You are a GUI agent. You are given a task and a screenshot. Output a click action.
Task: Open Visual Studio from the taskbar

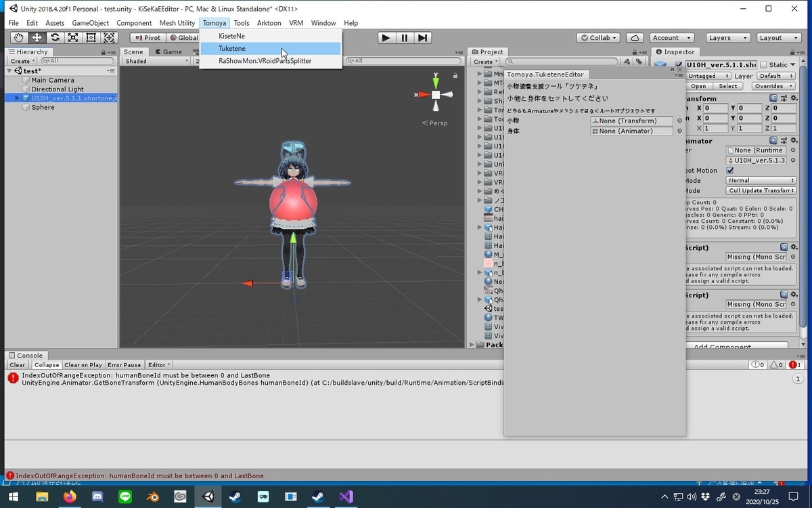[346, 496]
